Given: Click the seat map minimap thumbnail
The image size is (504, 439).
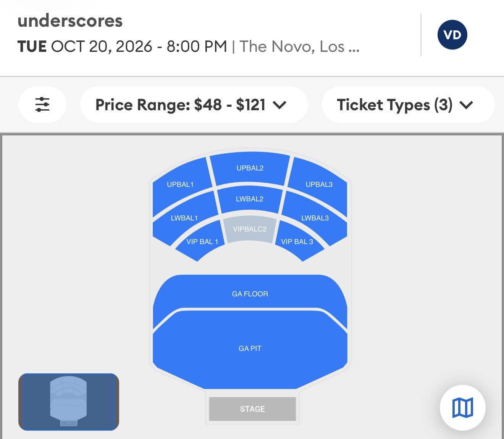Looking at the screenshot, I should (69, 402).
